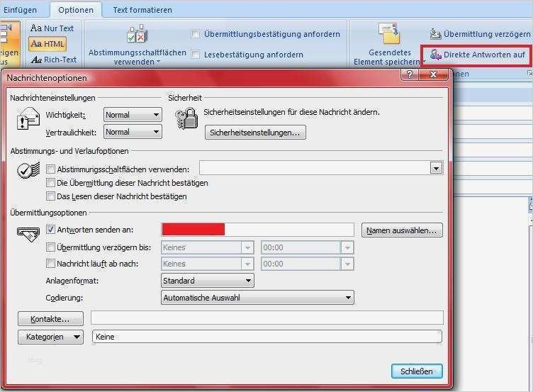The height and width of the screenshot is (392, 533).
Task: Check Das Lesen dieser Nachricht bestätigen
Action: [x=50, y=196]
